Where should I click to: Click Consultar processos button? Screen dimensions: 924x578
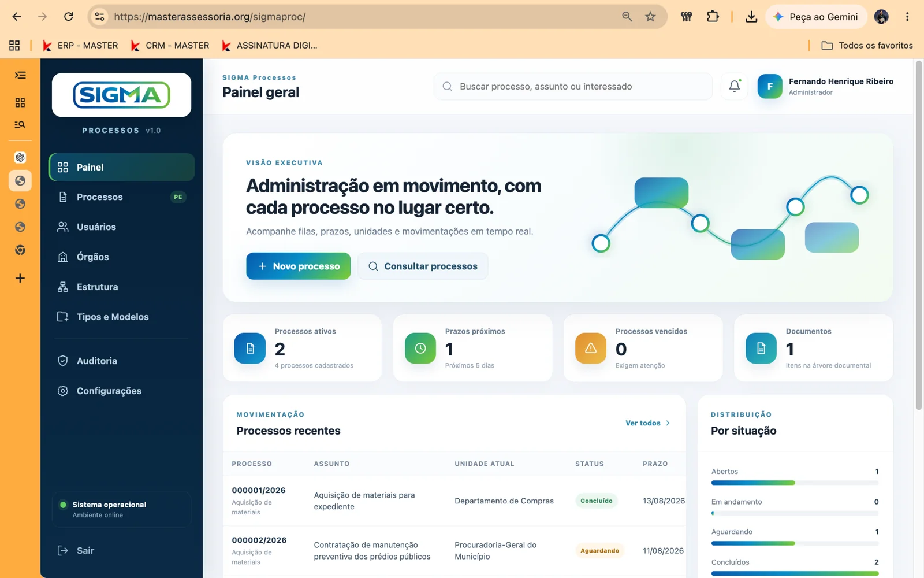click(423, 266)
